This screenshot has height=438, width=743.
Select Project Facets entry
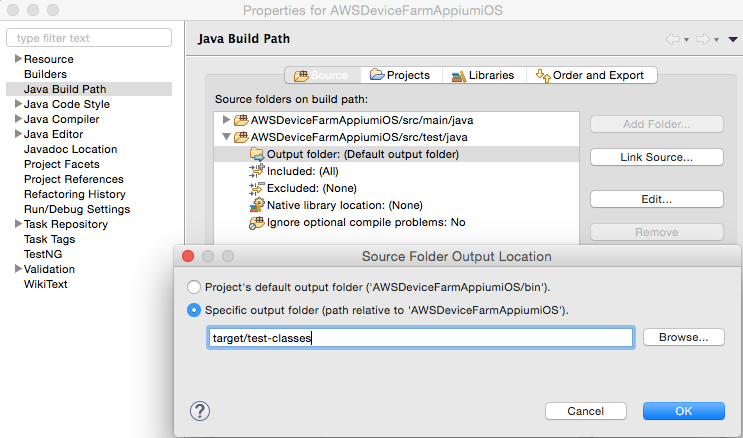click(x=62, y=164)
